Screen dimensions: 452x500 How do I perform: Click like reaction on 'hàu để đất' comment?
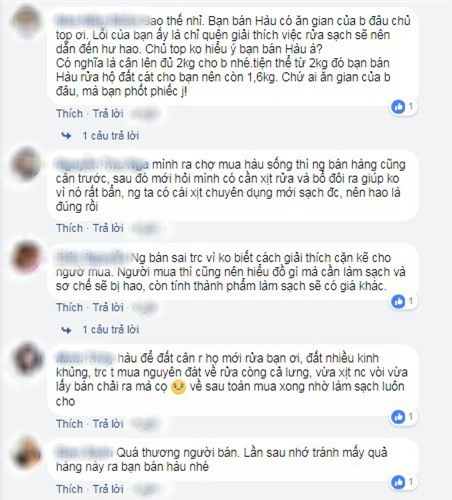click(398, 417)
